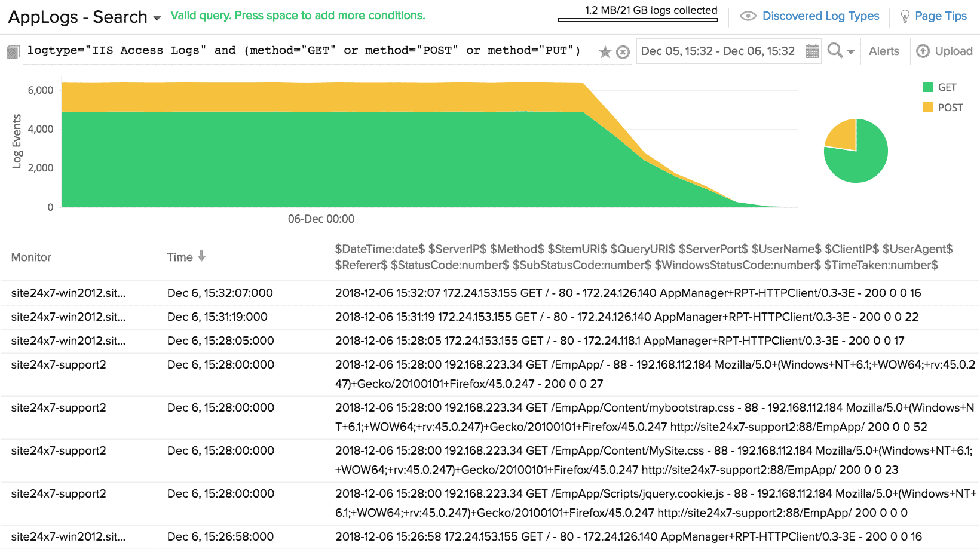
Task: Expand the AppLogs - Search title dropdown
Action: click(157, 19)
